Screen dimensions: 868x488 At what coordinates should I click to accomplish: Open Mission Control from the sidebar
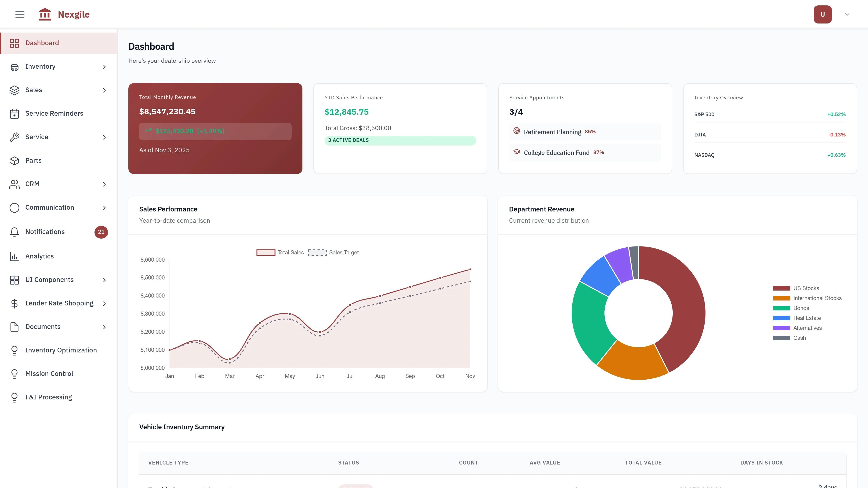coord(49,373)
